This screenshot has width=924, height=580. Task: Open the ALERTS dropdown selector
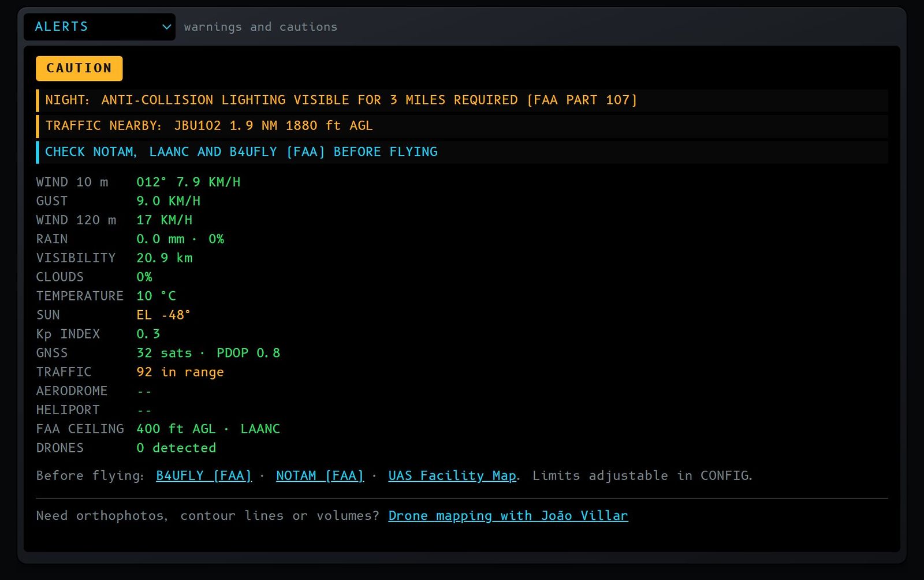(x=99, y=27)
